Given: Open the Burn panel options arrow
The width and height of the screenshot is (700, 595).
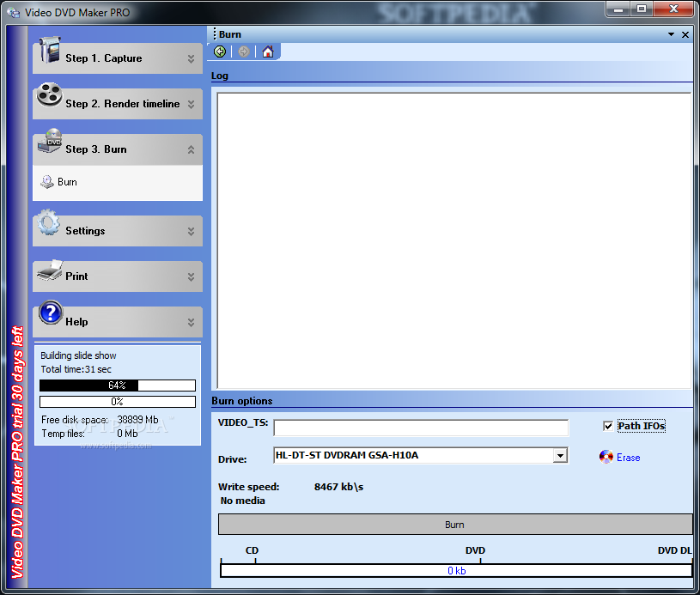Looking at the screenshot, I should point(671,34).
